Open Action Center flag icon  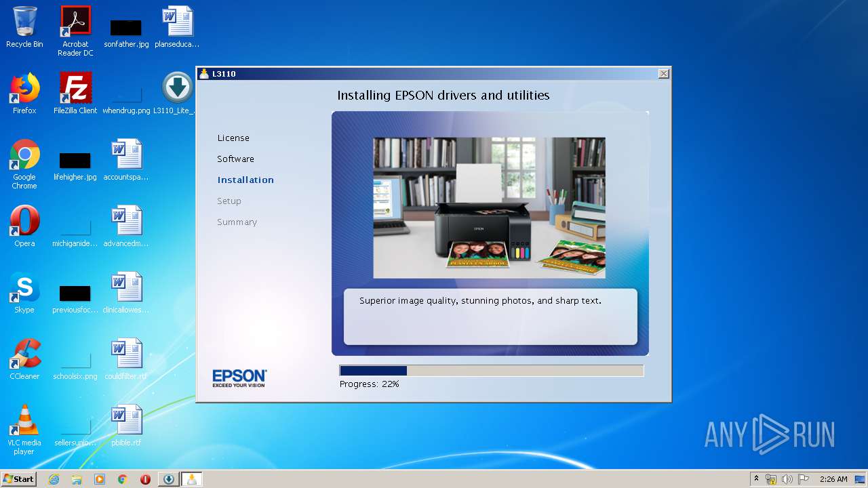pos(803,479)
